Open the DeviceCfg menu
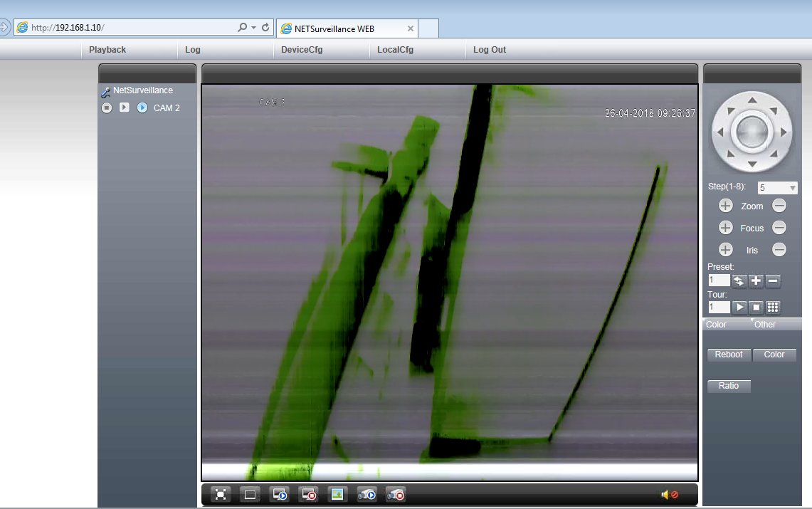The image size is (812, 509). 302,50
